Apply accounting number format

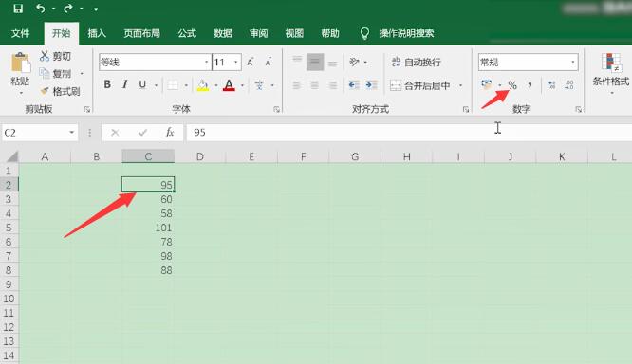pyautogui.click(x=487, y=84)
